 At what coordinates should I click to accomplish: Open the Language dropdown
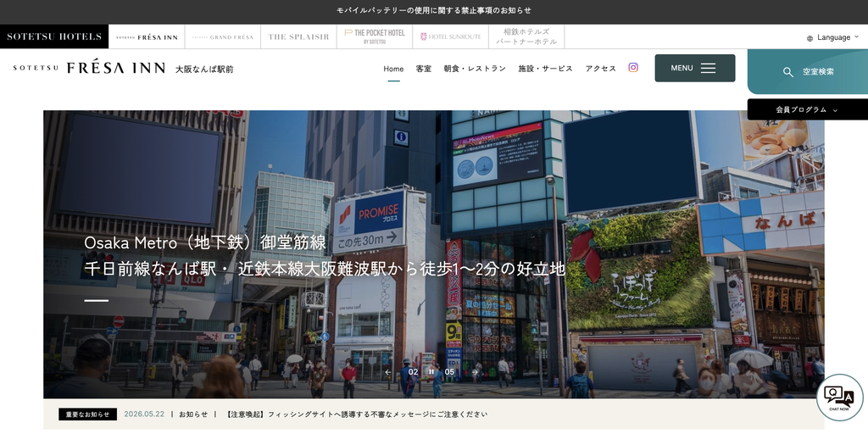(x=832, y=37)
